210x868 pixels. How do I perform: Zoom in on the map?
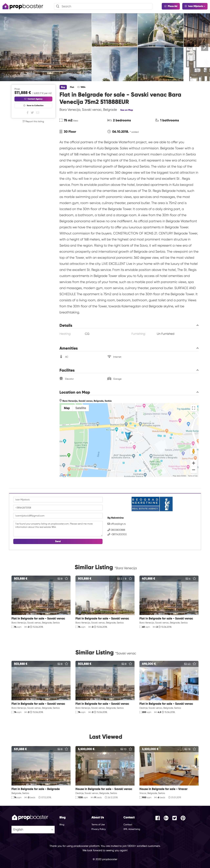(193, 463)
